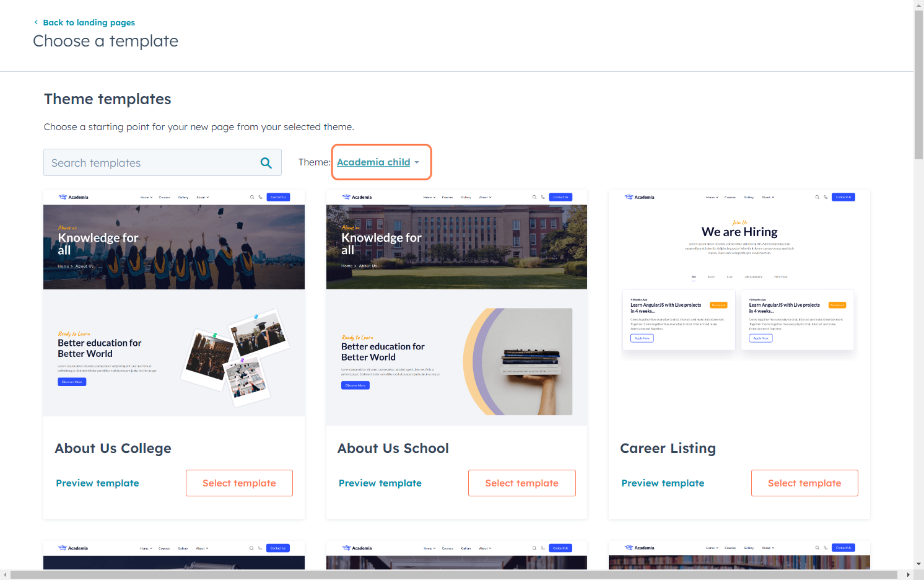The image size is (924, 580).
Task: Click the scroll up arrow on vertical scrollbar
Action: 918,5
